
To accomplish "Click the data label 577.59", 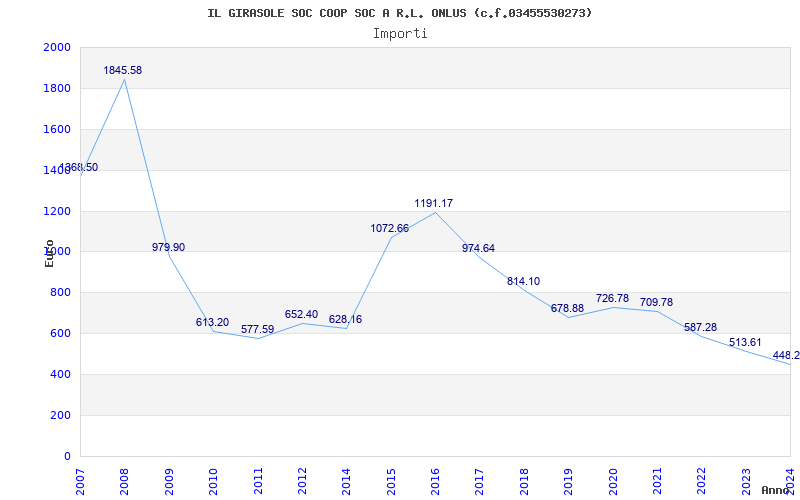I will pyautogui.click(x=258, y=330).
